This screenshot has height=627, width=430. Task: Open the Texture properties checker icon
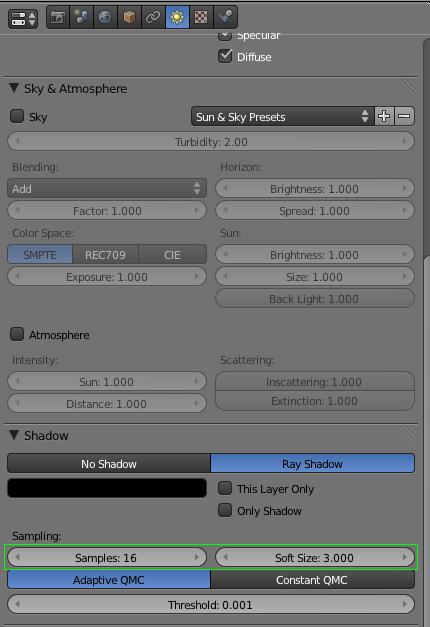click(201, 17)
